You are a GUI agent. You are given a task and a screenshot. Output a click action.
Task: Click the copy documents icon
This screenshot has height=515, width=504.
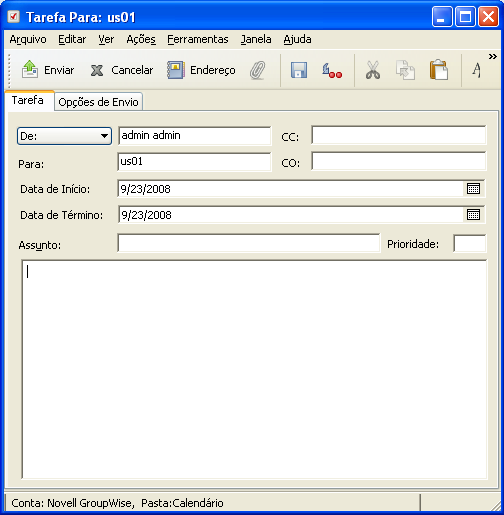point(405,70)
